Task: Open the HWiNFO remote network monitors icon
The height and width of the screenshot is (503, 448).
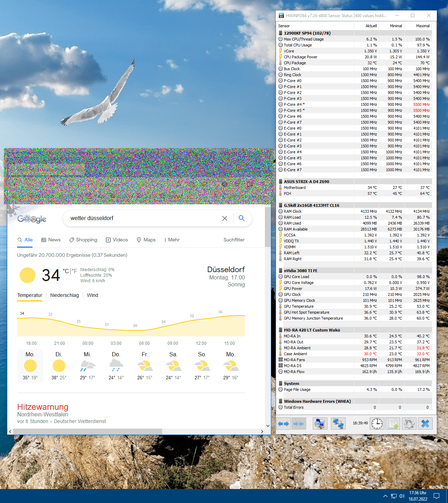Action: (x=338, y=424)
